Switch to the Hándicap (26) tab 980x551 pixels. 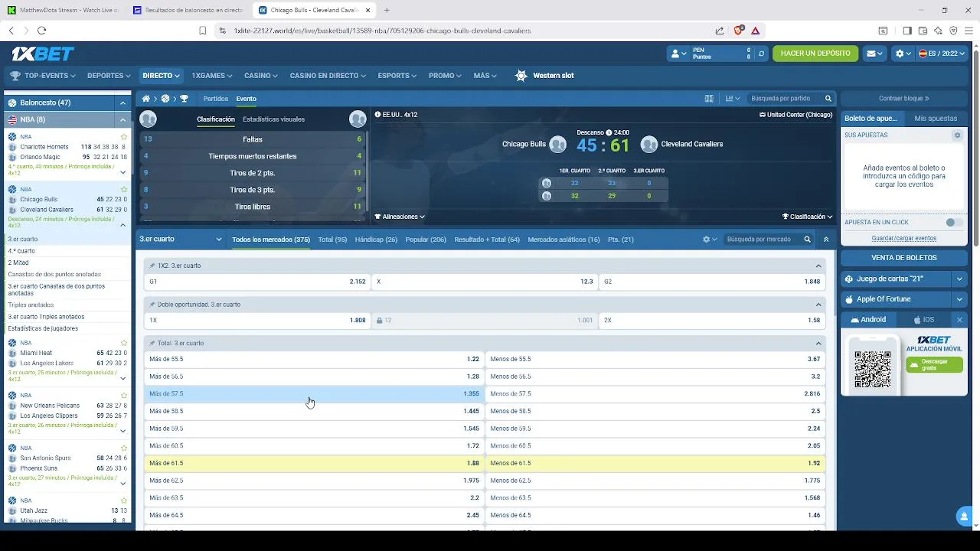pyautogui.click(x=376, y=240)
